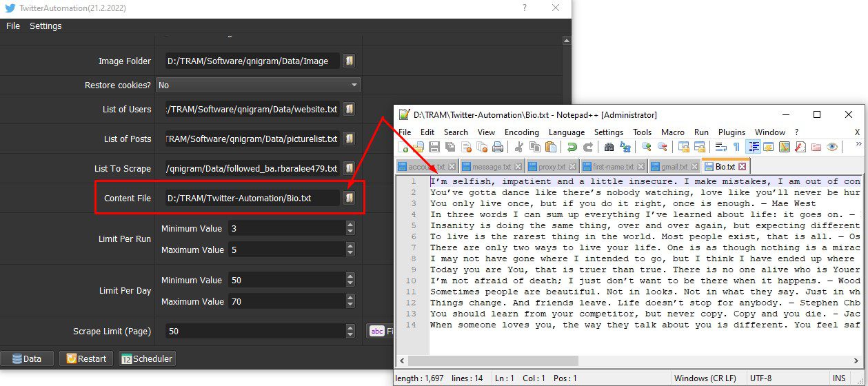Click Paste clipboard icon in Notepad++
The height and width of the screenshot is (386, 868).
tap(550, 147)
